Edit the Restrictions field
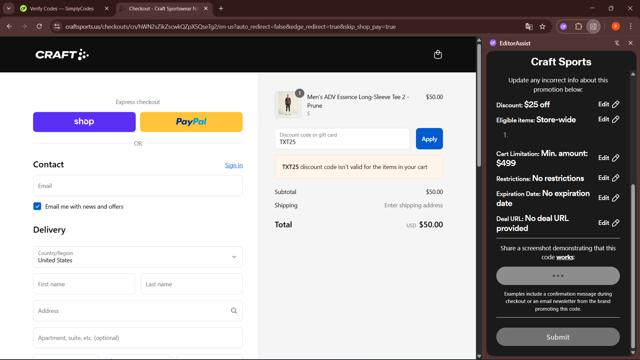 point(609,178)
